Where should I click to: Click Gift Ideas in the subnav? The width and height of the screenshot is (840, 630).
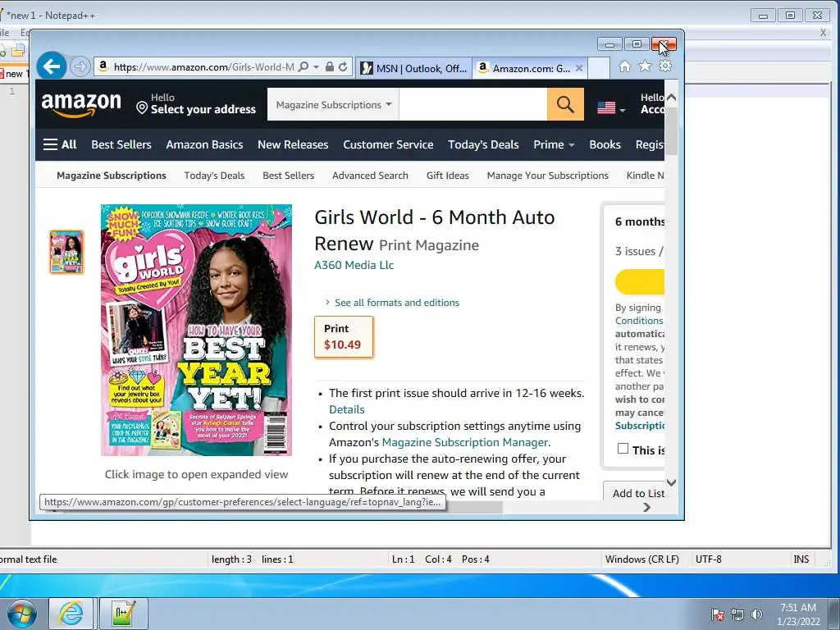[447, 176]
